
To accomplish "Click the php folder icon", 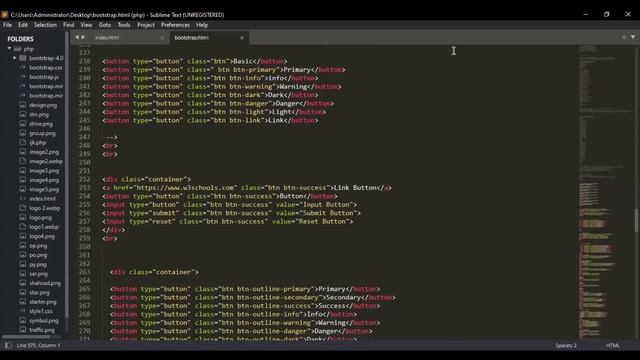I will pyautogui.click(x=17, y=49).
